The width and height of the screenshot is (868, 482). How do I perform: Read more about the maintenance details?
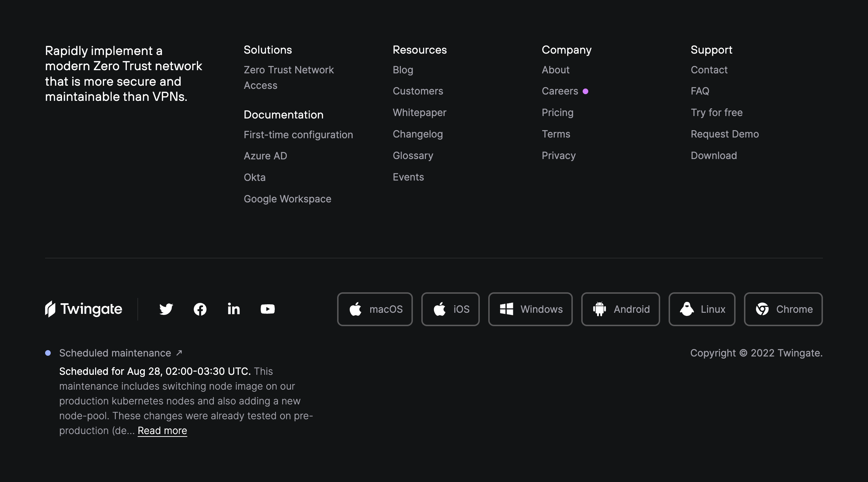coord(162,430)
